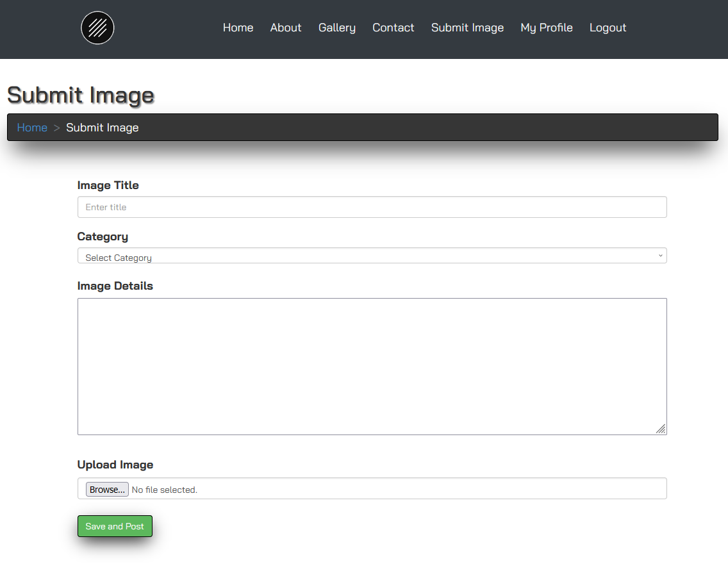Grab the text area resize handle
The width and height of the screenshot is (728, 571).
pyautogui.click(x=661, y=429)
